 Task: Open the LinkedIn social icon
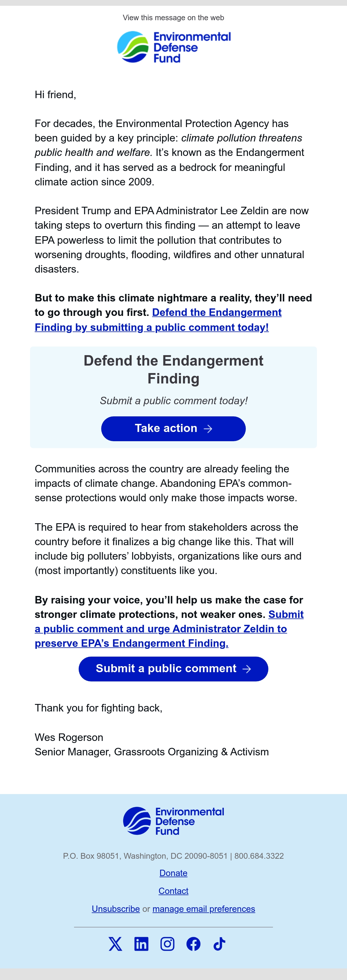click(x=141, y=944)
